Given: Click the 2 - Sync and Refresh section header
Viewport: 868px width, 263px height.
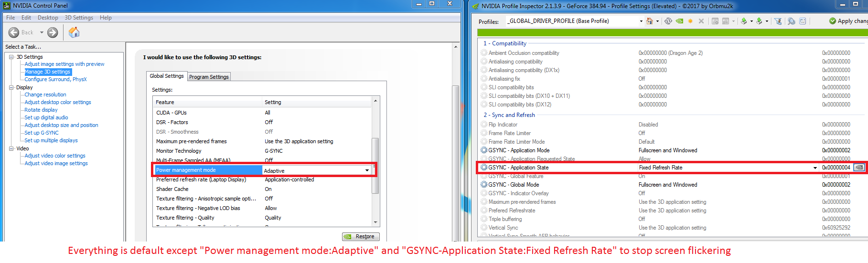Looking at the screenshot, I should pyautogui.click(x=509, y=115).
